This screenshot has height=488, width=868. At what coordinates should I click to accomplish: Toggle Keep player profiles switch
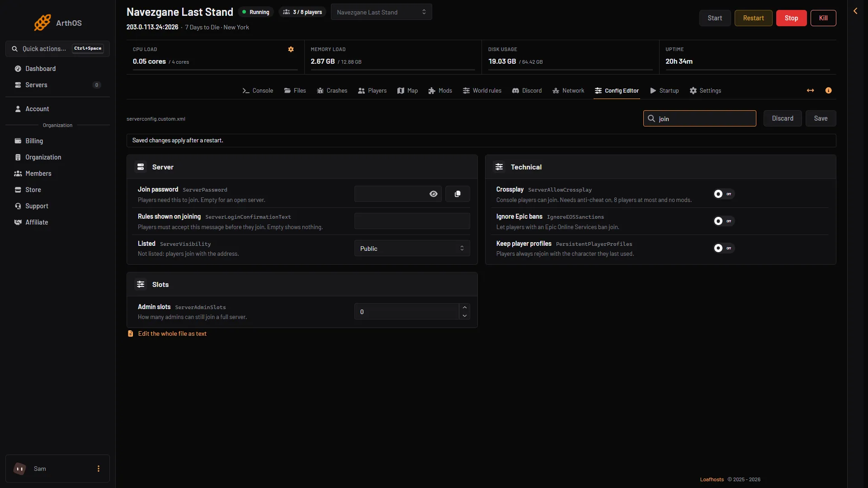point(724,248)
